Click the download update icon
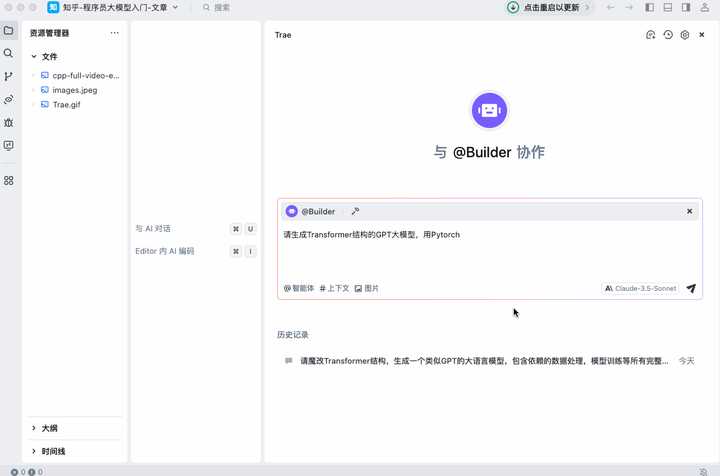The width and height of the screenshot is (720, 476). coord(513,7)
